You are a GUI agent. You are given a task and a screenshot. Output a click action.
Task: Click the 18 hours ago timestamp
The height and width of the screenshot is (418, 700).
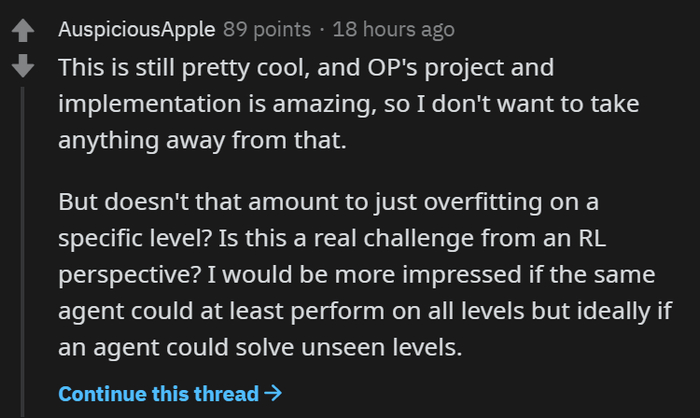tap(394, 29)
